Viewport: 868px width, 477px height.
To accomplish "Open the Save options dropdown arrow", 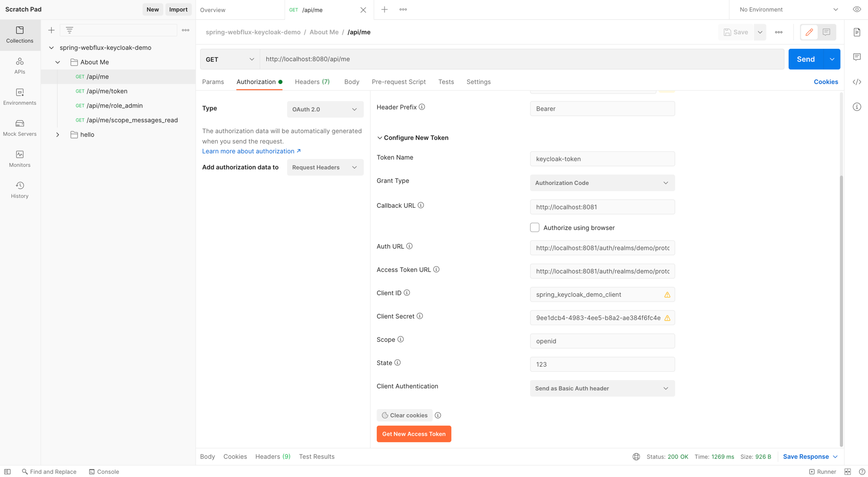I will (760, 32).
